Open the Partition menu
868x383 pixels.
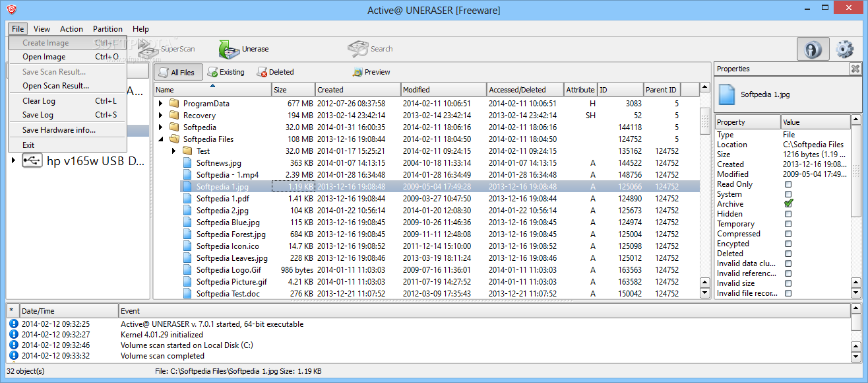pos(108,29)
